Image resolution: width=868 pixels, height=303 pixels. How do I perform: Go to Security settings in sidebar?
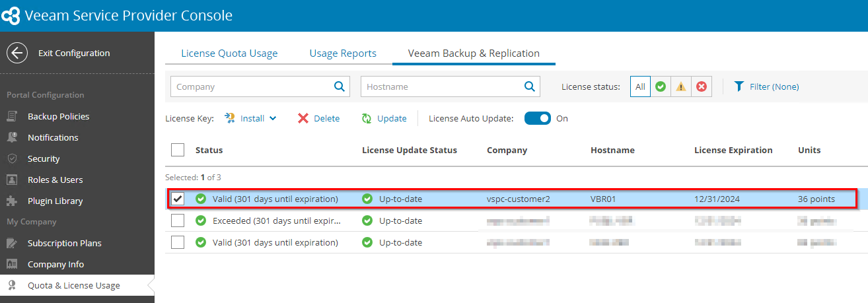[x=44, y=158]
